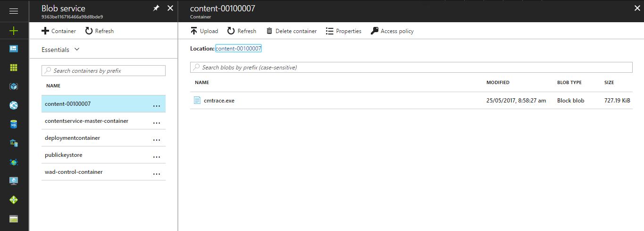Collapse the Essentials section
This screenshot has height=231, width=644.
(x=61, y=50)
